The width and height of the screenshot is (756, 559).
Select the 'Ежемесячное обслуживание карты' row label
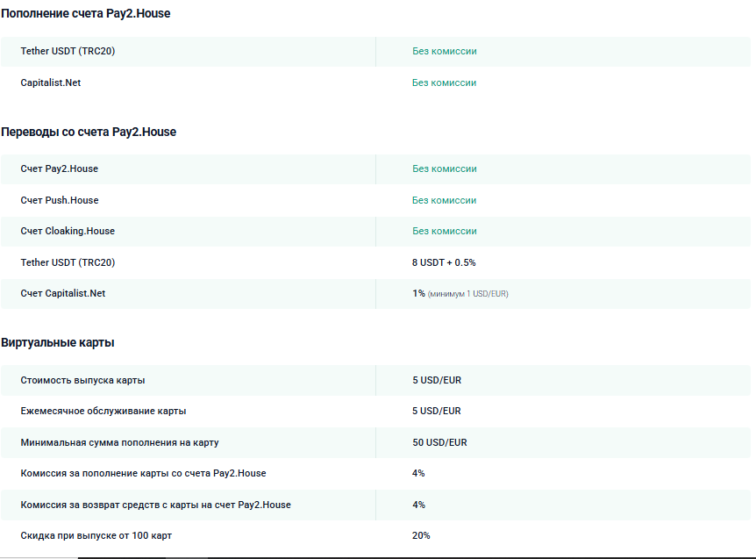(103, 411)
